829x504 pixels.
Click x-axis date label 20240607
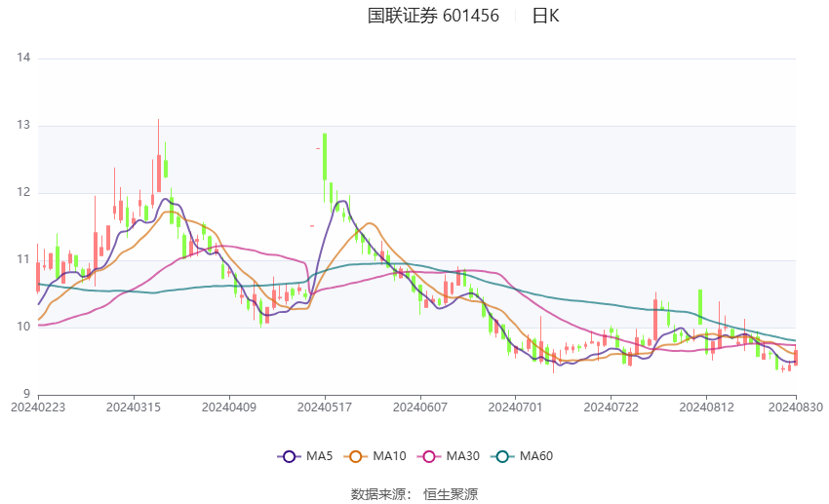coord(419,407)
